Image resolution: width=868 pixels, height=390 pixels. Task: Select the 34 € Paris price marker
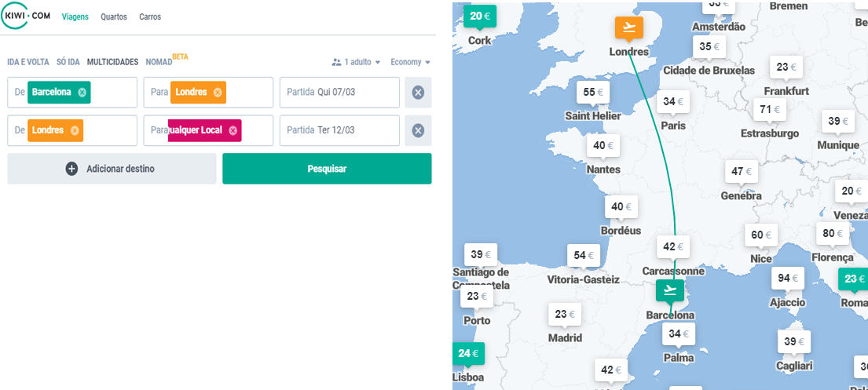coord(674,102)
